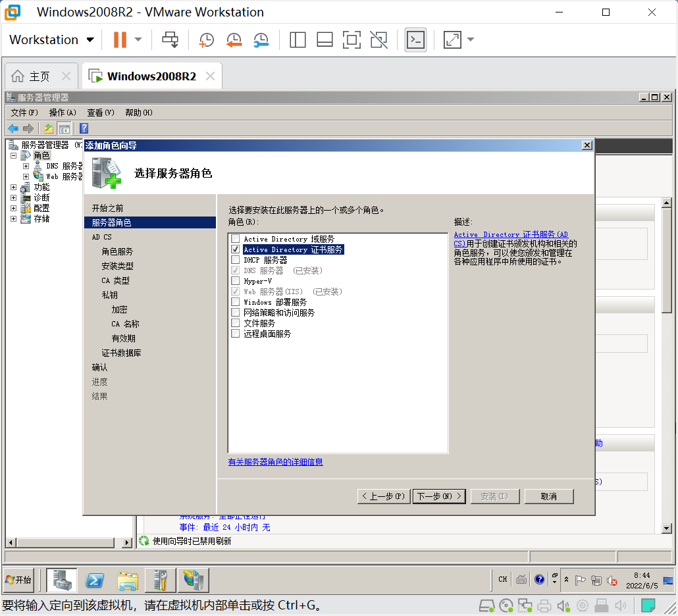
Task: Click the 取消 button
Action: [549, 496]
